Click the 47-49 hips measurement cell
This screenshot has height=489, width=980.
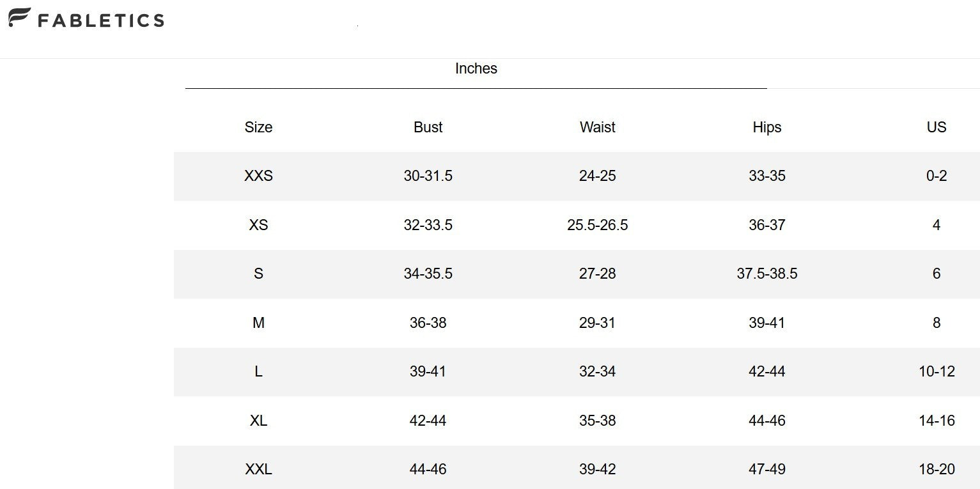pyautogui.click(x=767, y=469)
